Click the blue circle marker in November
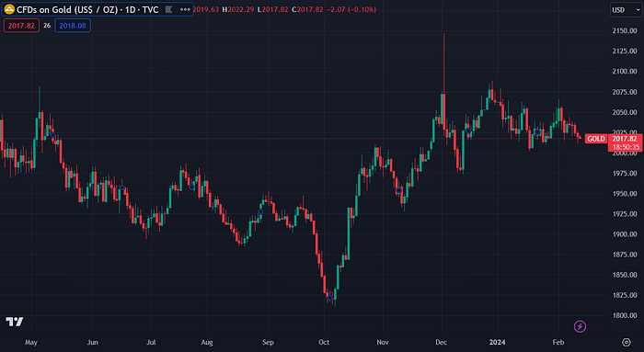 [x=398, y=190]
